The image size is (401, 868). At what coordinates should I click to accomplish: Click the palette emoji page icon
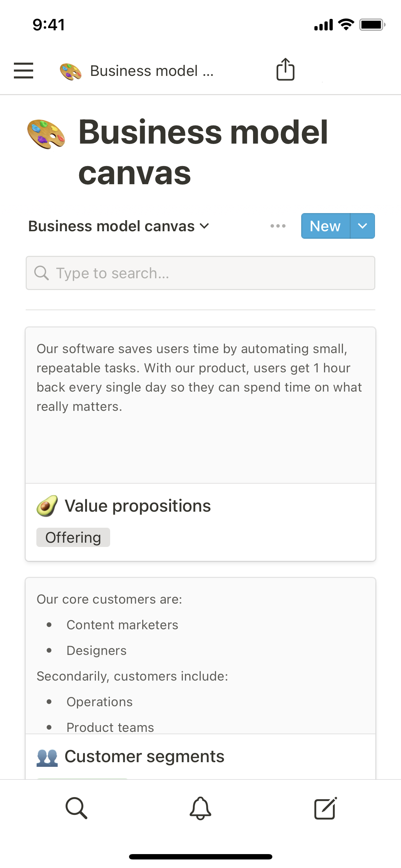click(46, 134)
